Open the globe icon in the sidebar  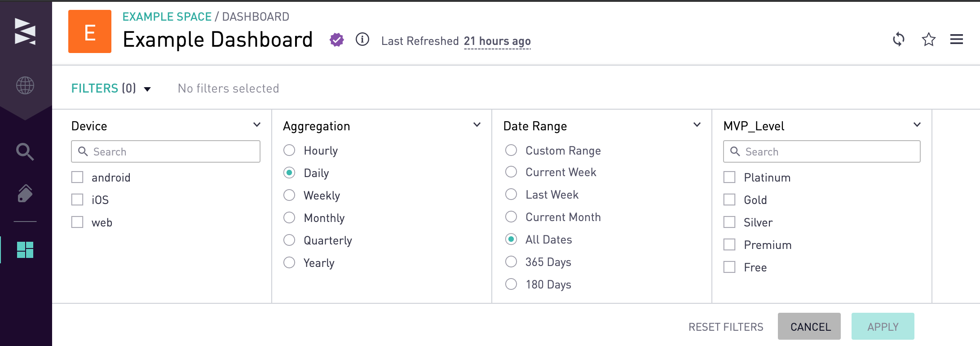[25, 85]
